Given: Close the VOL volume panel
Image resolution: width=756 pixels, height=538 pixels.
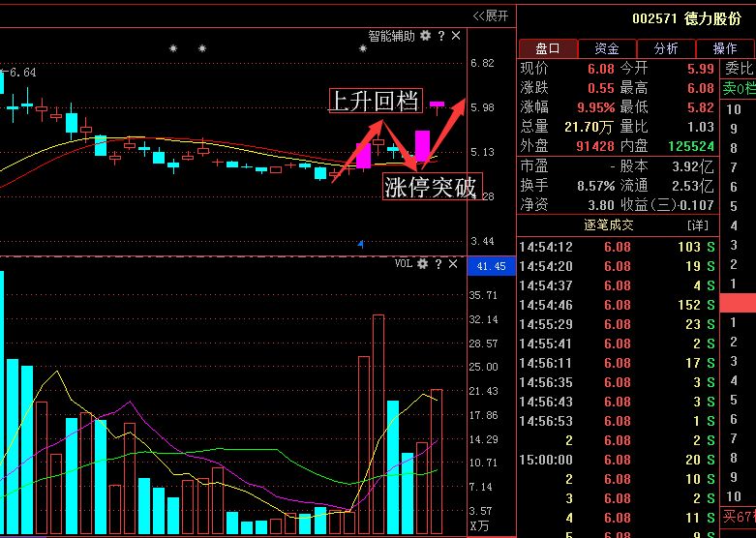Looking at the screenshot, I should point(452,263).
